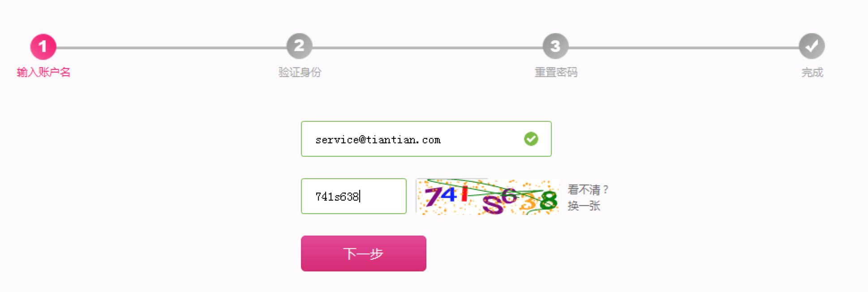868x292 pixels.
Task: Click the 完成 step label
Action: [812, 72]
